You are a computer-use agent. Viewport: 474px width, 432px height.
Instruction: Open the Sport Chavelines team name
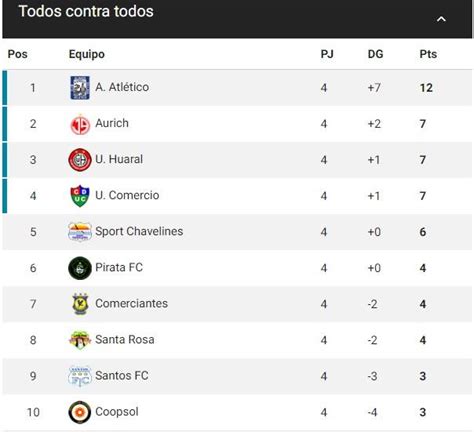tap(139, 231)
